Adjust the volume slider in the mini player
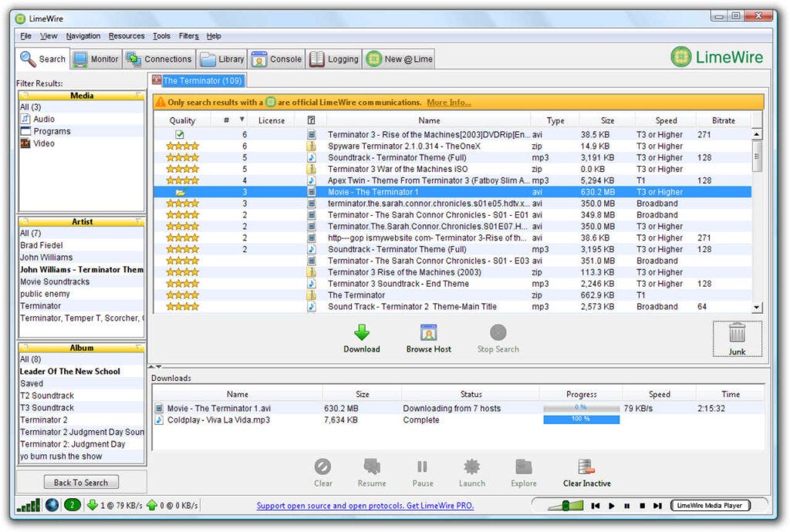Screen dimensions: 790x532 point(567,505)
